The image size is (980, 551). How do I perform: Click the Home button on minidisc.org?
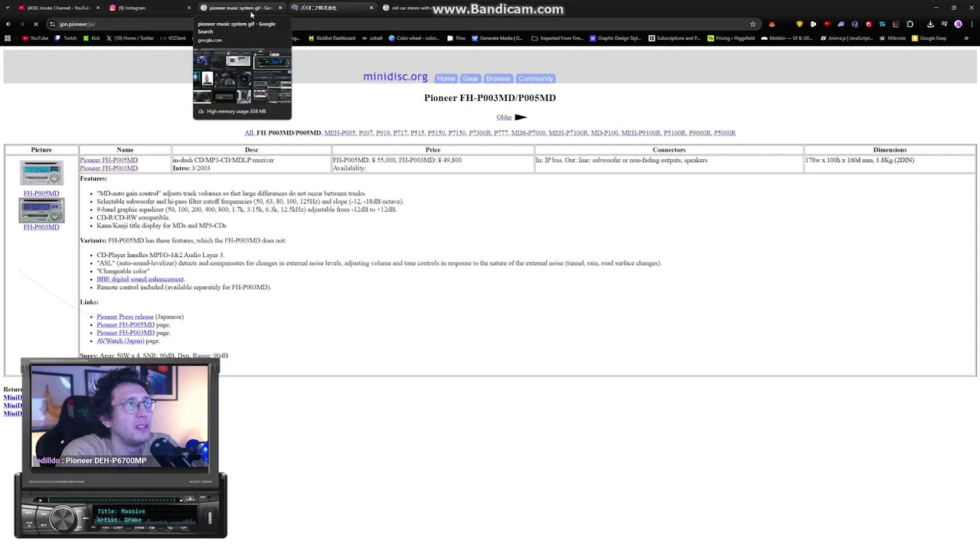(446, 78)
